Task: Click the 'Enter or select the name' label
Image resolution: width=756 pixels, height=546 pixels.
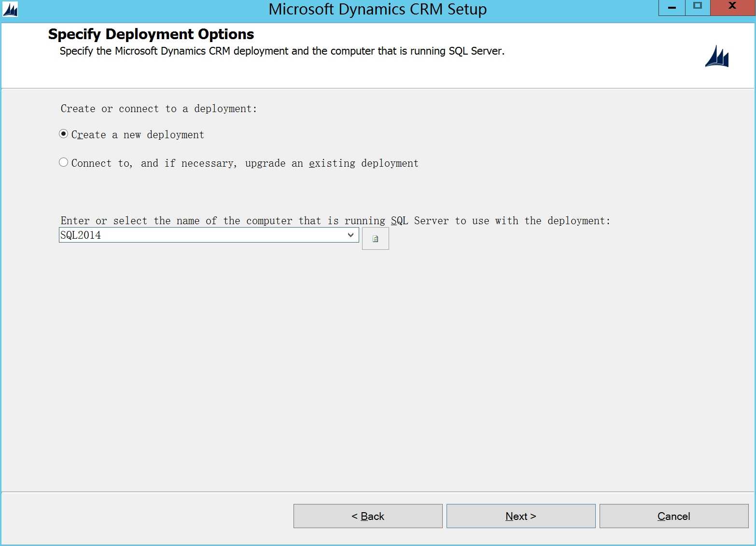Action: [x=336, y=221]
